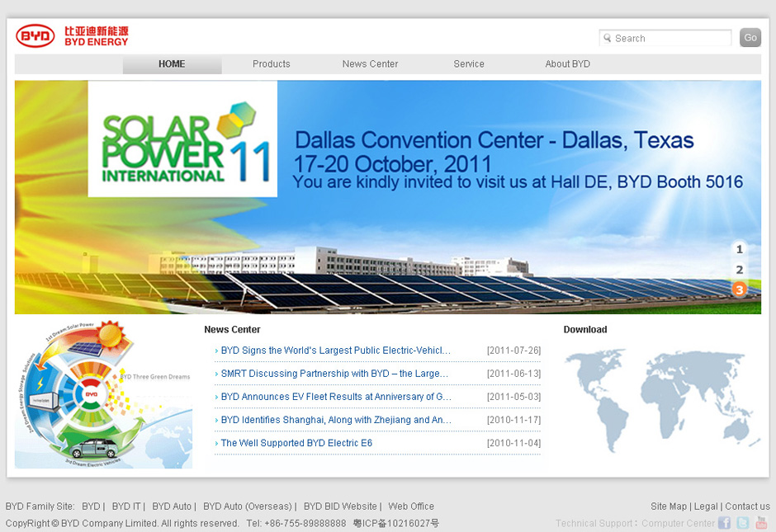Click the Go search button
776x532 pixels.
pos(750,38)
